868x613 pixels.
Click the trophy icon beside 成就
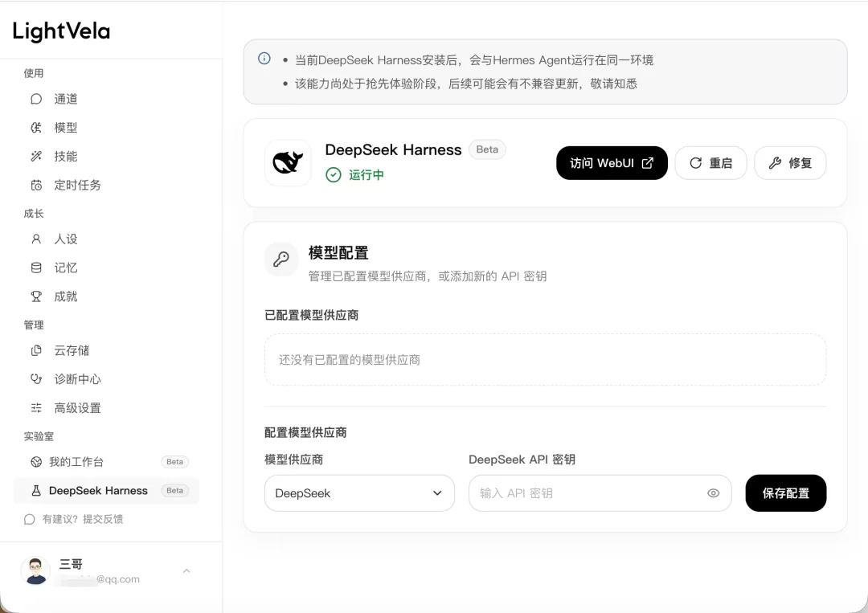tap(36, 296)
